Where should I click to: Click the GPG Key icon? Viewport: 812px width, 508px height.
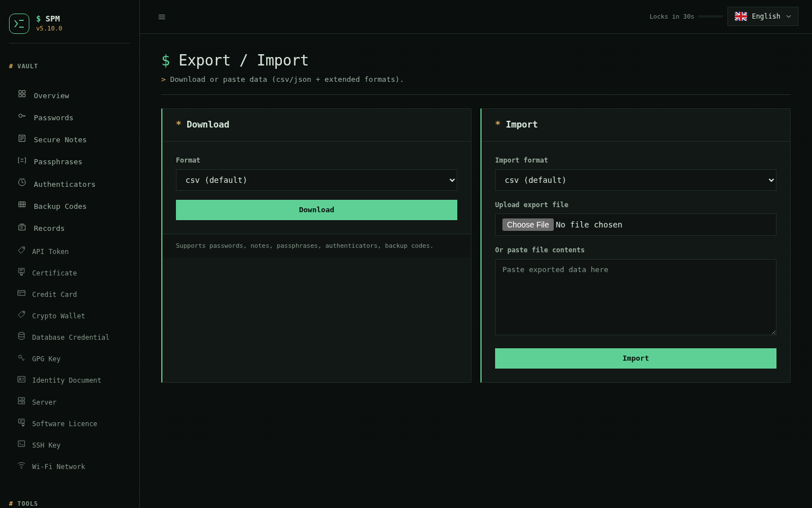(x=21, y=357)
